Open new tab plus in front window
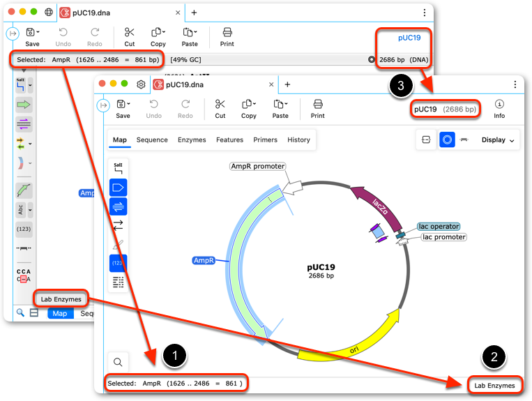532x401 pixels. (287, 84)
